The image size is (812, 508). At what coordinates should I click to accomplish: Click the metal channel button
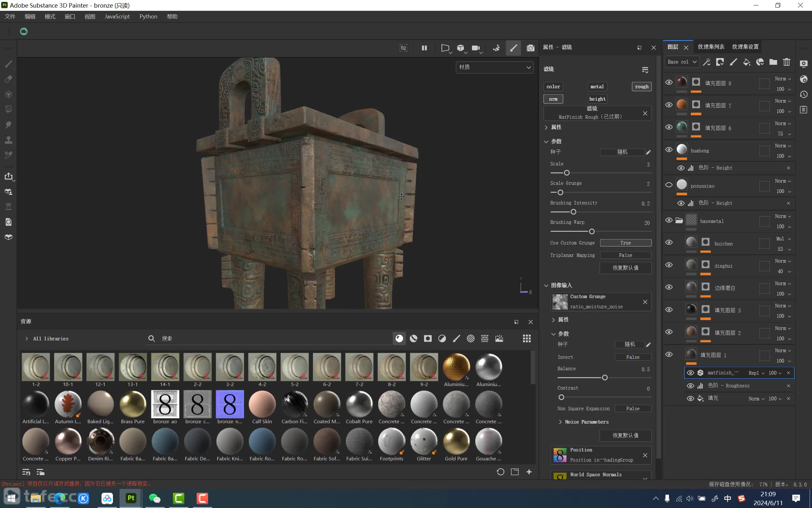[x=597, y=86]
